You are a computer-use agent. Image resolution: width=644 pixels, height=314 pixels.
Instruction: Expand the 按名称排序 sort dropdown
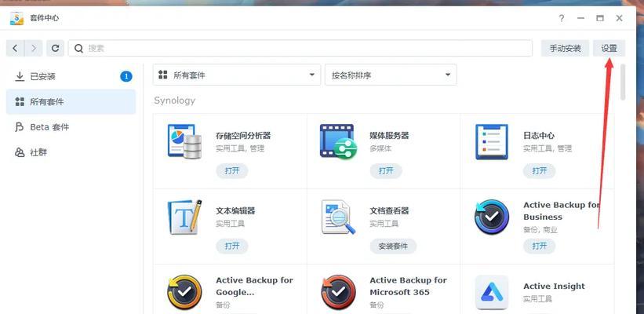(x=391, y=75)
